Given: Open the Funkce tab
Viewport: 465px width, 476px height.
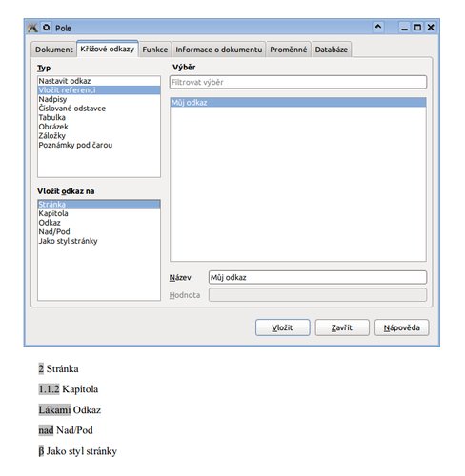Looking at the screenshot, I should (x=155, y=50).
